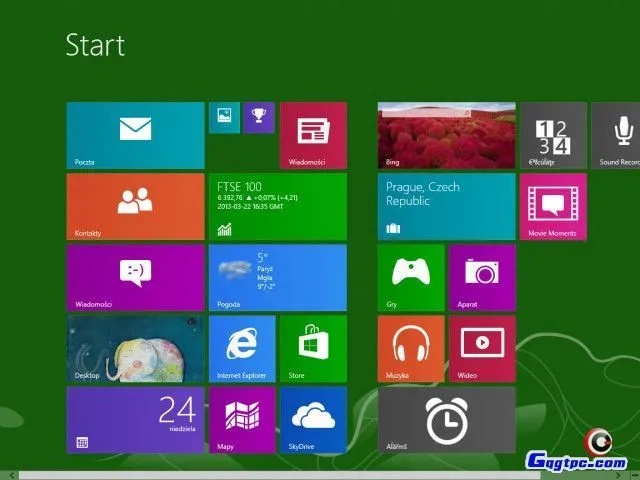Open the Pogoda weather tile
Image resolution: width=640 pixels, height=480 pixels.
pos(277,277)
